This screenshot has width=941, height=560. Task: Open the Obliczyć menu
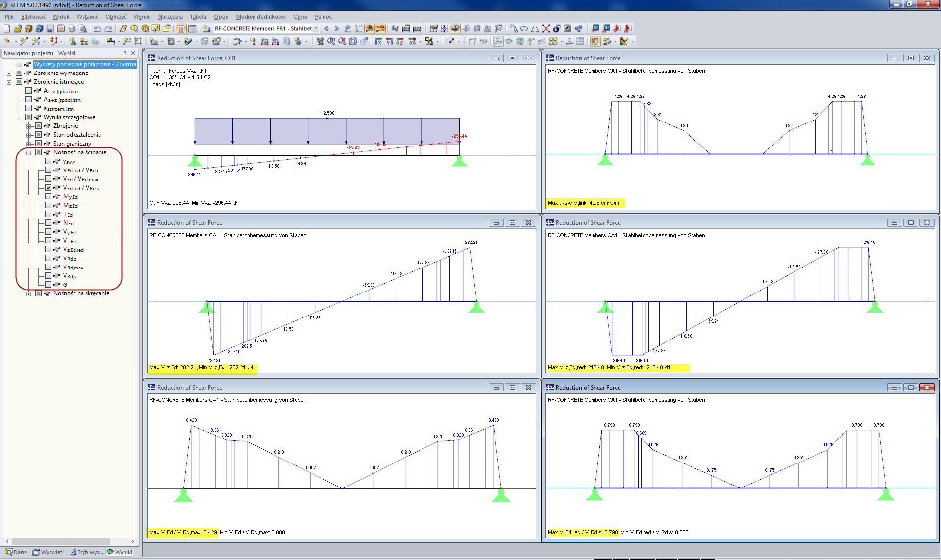(x=116, y=17)
